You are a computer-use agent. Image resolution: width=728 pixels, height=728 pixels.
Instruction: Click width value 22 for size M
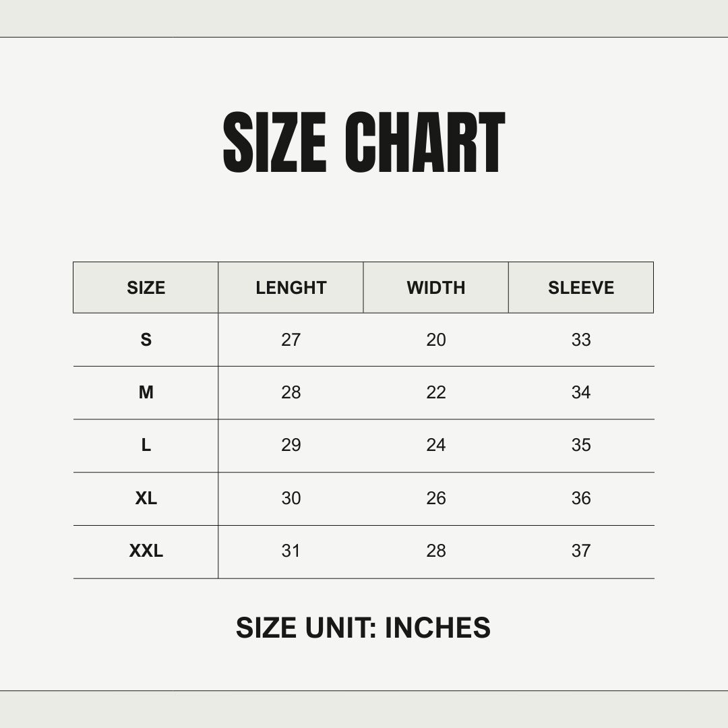436,392
